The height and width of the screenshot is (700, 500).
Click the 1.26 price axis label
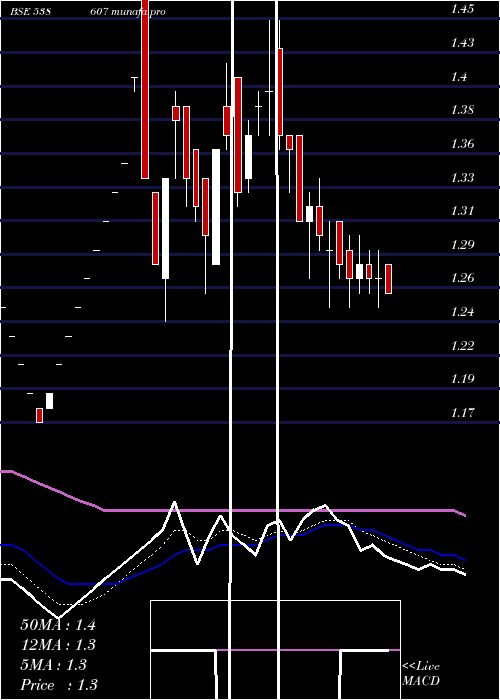coord(462,278)
